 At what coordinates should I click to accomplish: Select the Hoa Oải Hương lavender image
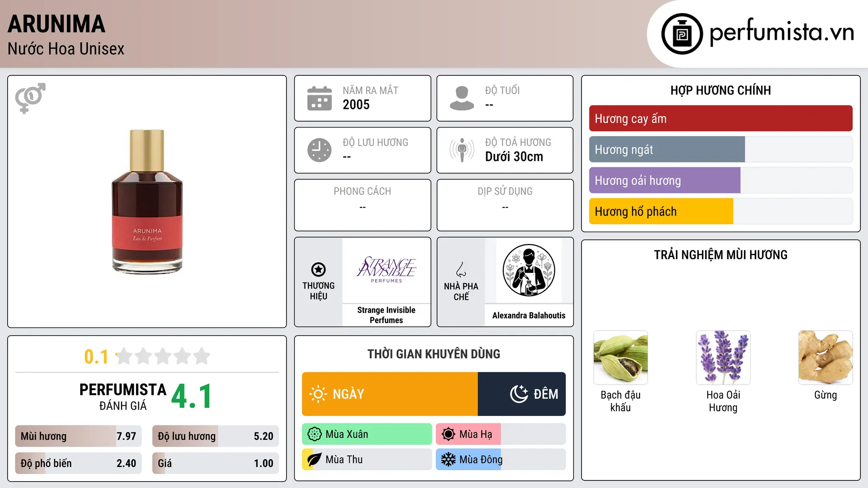[x=723, y=358]
